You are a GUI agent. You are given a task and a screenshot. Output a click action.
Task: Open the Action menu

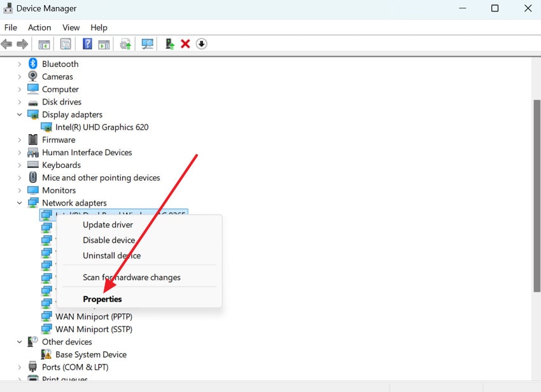click(x=39, y=27)
